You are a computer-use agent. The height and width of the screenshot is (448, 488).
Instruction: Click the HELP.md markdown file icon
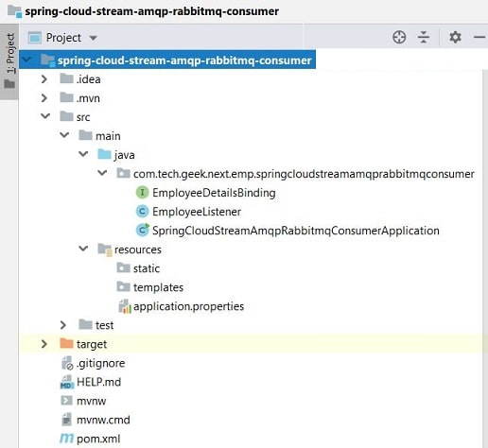click(67, 382)
